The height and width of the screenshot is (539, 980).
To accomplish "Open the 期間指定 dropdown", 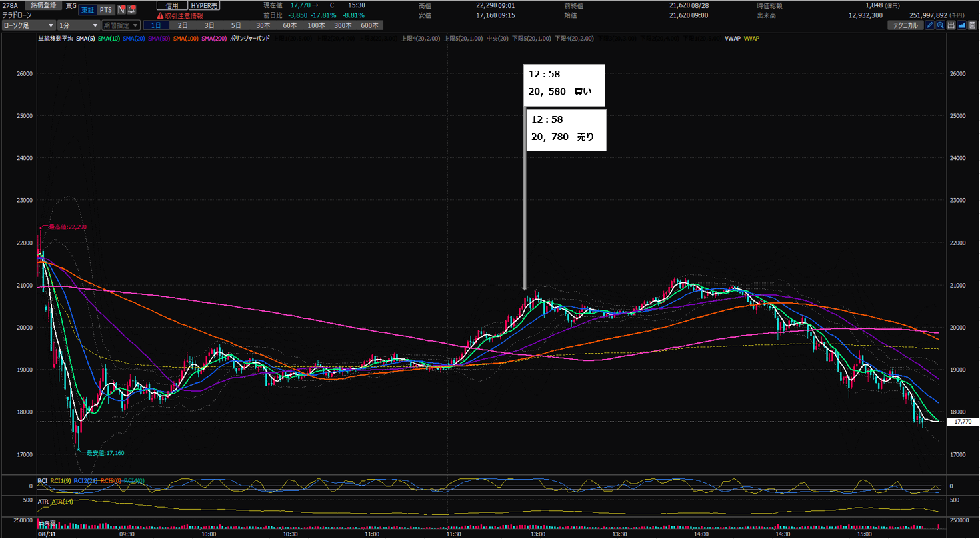I will coord(121,25).
